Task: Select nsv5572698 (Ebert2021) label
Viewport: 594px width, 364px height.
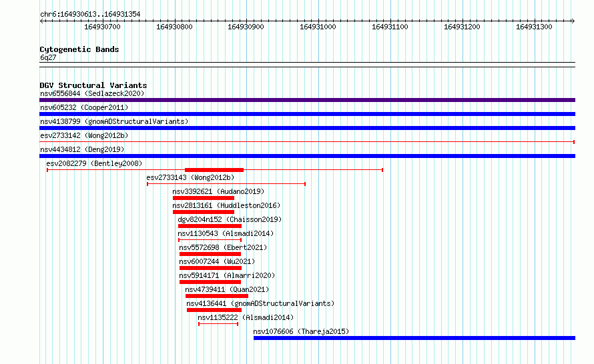Action: pos(223,247)
